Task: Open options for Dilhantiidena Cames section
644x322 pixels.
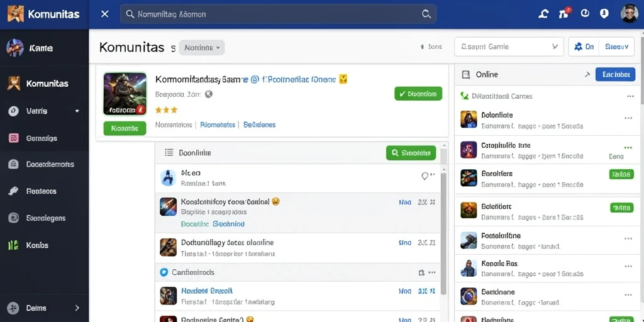Action: click(x=630, y=96)
